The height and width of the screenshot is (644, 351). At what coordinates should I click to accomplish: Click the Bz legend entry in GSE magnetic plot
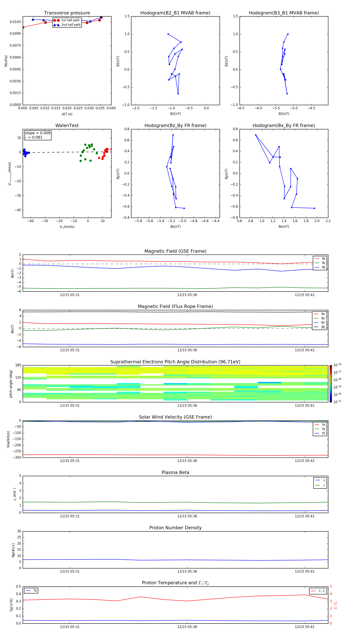pyautogui.click(x=320, y=267)
